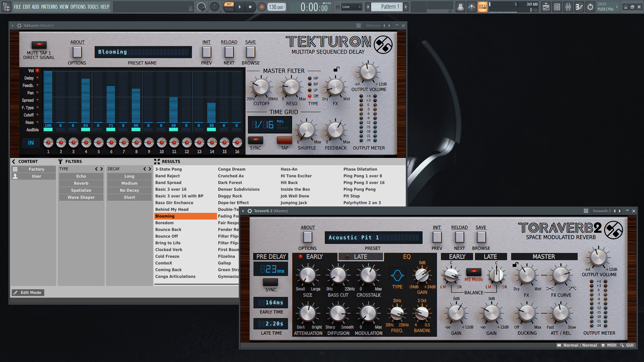Click the play button in transport
The height and width of the screenshot is (362, 644).
[x=239, y=7]
